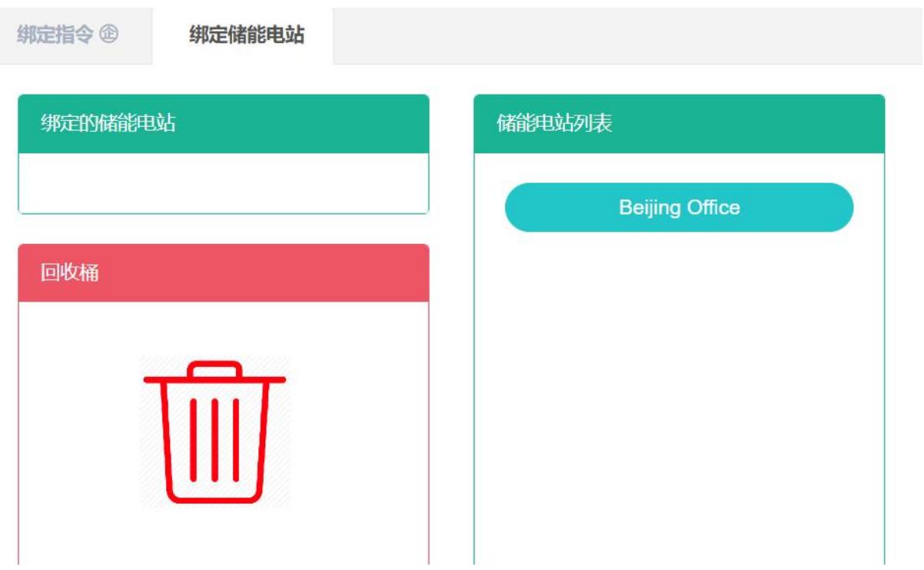Click the 回收桶 title text

click(70, 273)
